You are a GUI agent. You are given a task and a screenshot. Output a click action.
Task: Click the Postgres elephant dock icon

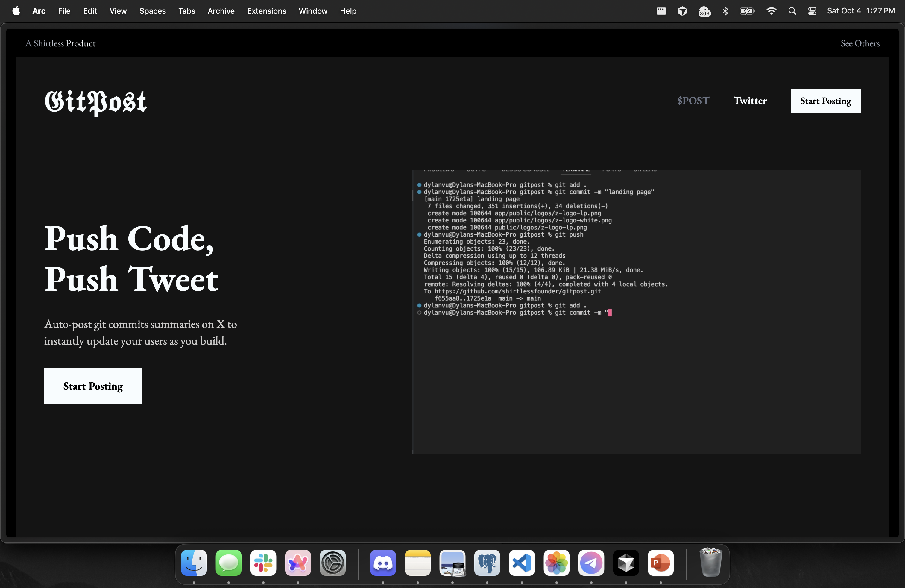click(x=487, y=563)
